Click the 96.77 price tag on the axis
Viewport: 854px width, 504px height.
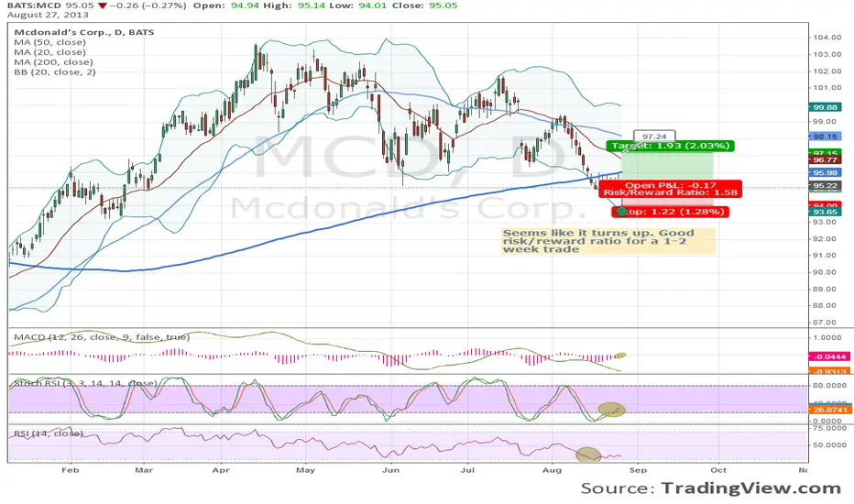coord(826,160)
